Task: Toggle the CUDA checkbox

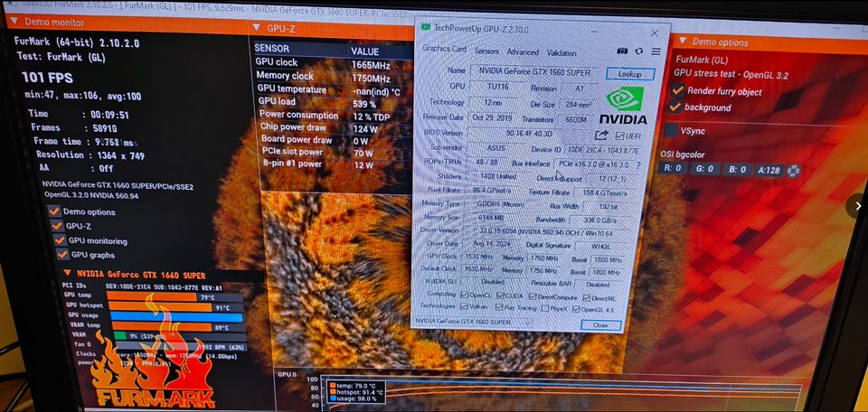Action: point(500,295)
